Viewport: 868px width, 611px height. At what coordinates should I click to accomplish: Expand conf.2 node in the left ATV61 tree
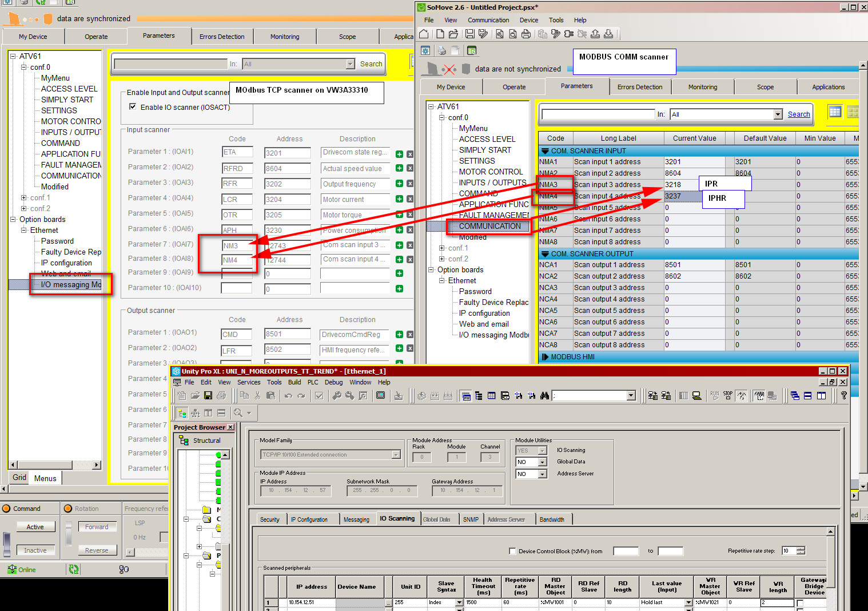coord(24,209)
